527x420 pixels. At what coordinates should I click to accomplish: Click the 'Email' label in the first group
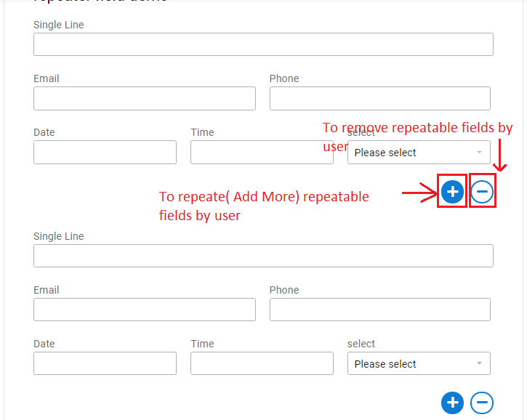47,78
